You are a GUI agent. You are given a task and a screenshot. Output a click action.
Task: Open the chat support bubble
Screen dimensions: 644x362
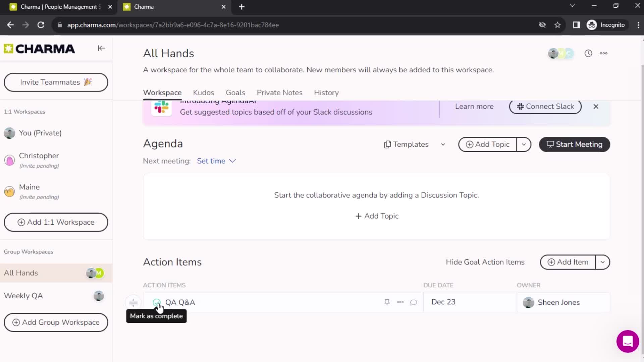click(x=628, y=341)
